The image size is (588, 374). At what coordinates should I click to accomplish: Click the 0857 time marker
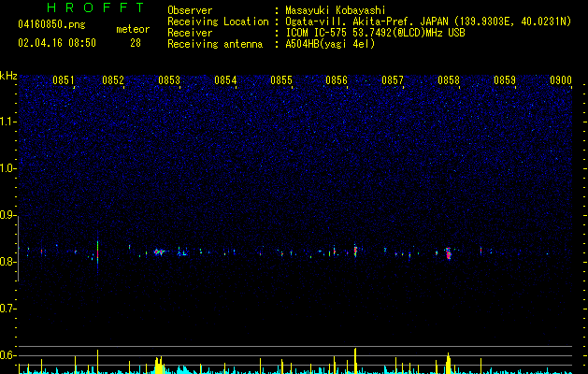tap(393, 80)
